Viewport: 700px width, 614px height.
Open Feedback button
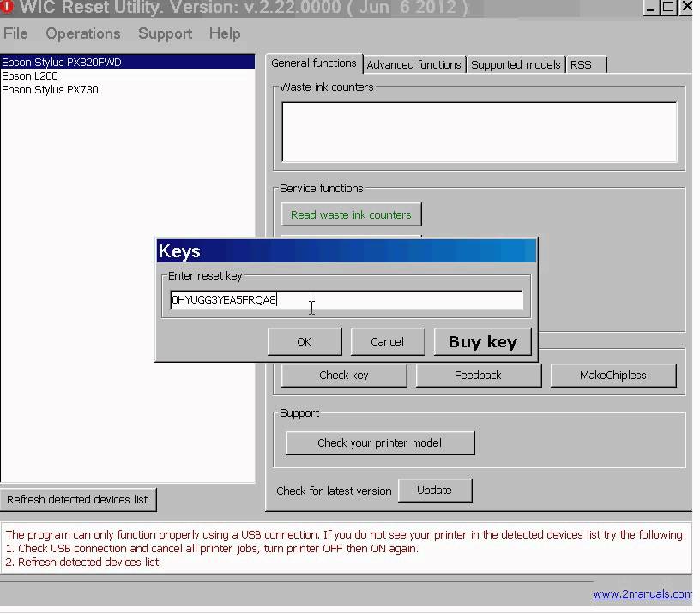(478, 376)
